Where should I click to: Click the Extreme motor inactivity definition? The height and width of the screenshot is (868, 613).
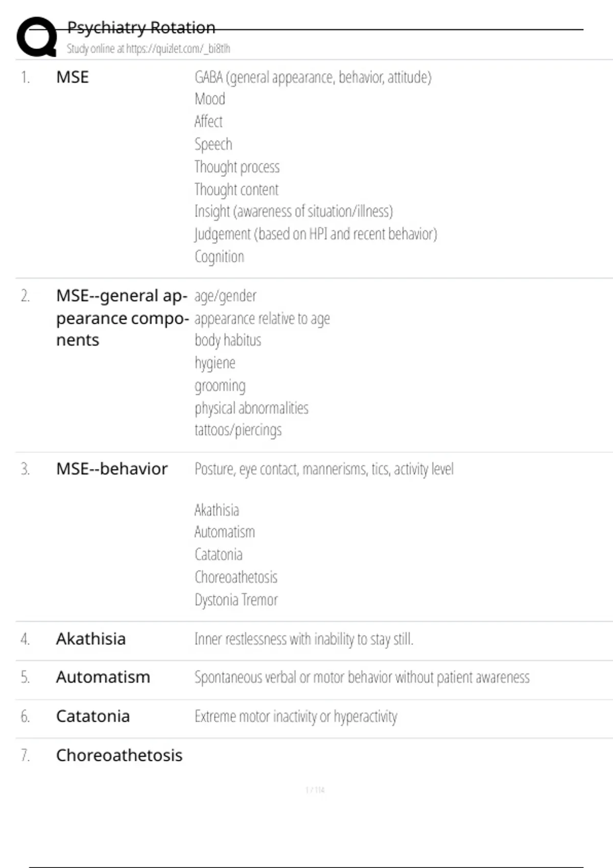(296, 716)
